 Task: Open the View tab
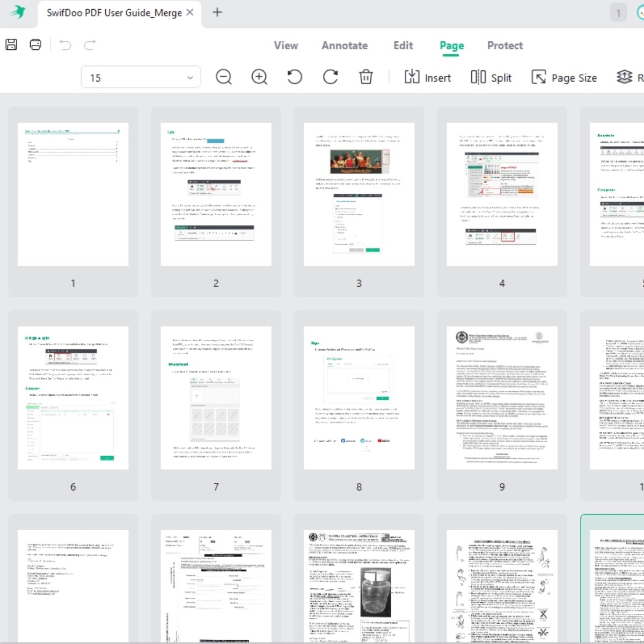pos(286,46)
